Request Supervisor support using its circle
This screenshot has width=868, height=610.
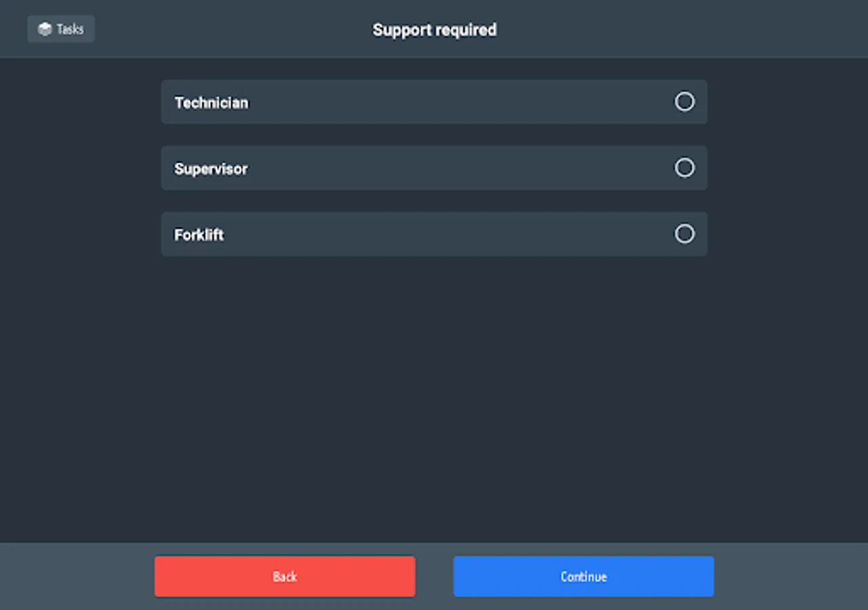684,167
